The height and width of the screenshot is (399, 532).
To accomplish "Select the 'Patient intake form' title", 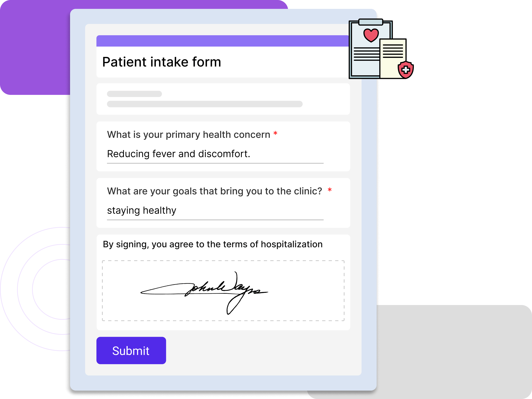I will coord(161,62).
